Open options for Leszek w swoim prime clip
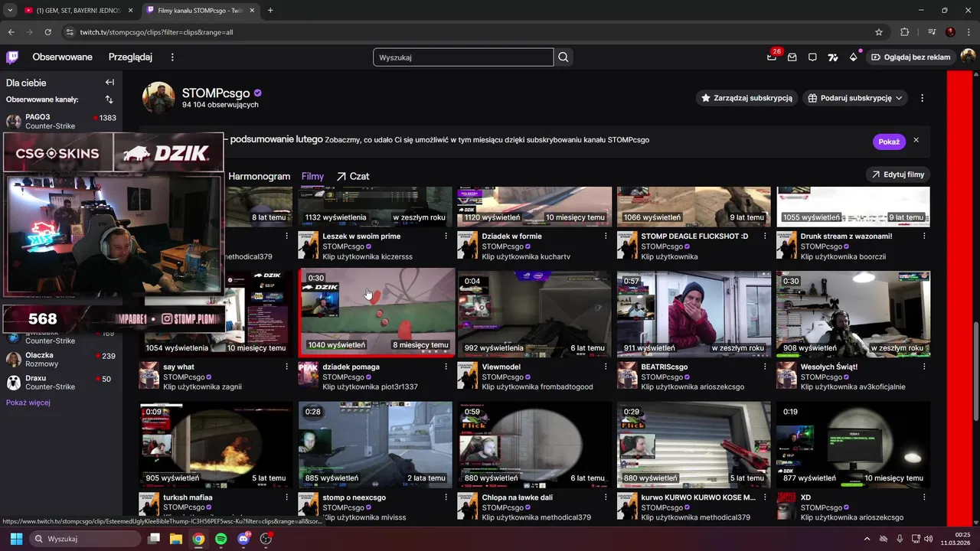Image resolution: width=980 pixels, height=551 pixels. pos(446,236)
